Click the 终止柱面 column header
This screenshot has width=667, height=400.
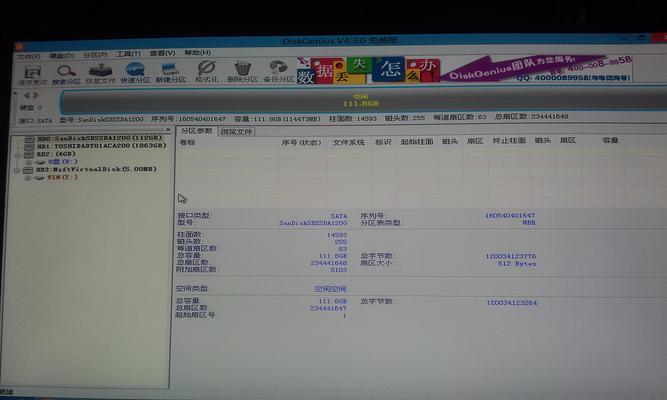(509, 140)
